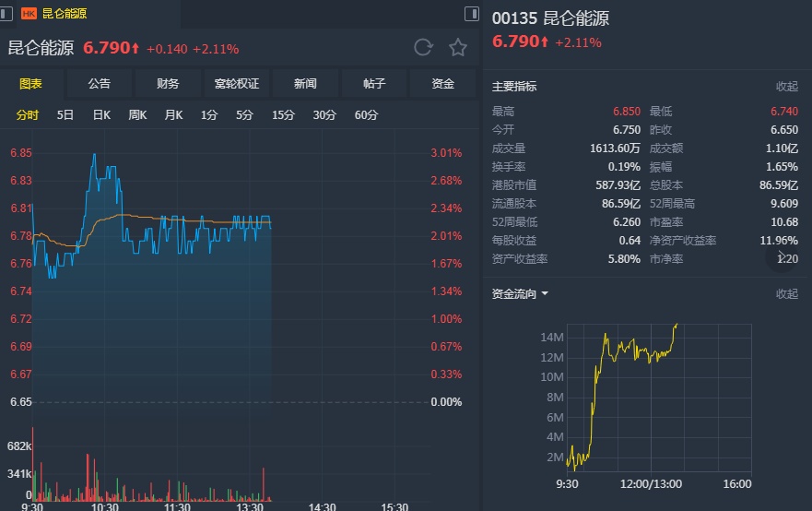Screen dimensions: 812x511
Task: Open the 窝轮权证 tab
Action: [237, 83]
